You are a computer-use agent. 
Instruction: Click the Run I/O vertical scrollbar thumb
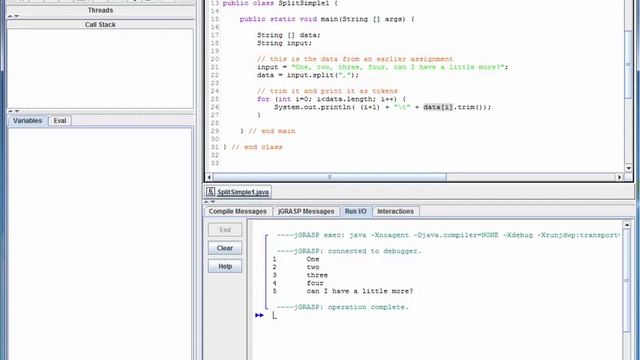[627, 280]
